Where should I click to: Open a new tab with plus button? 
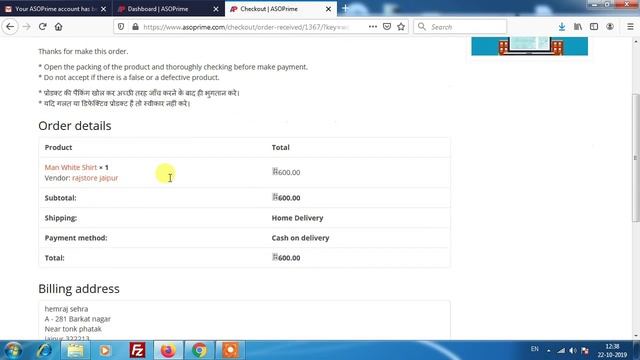pyautogui.click(x=345, y=9)
